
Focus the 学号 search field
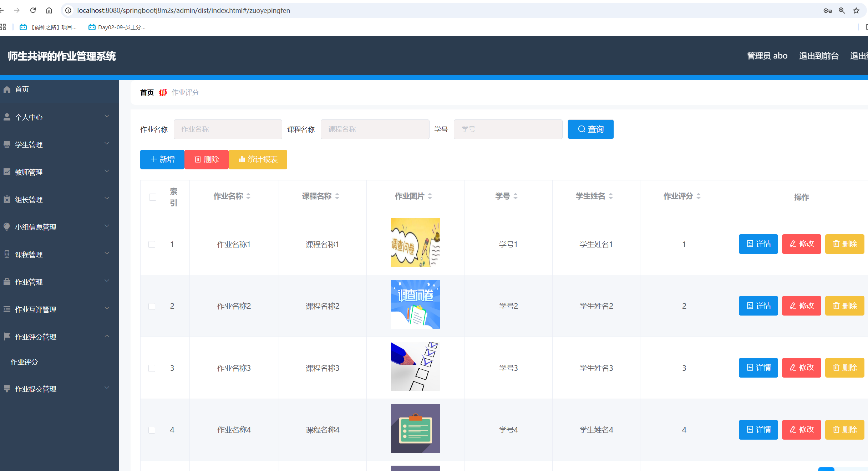[x=508, y=129]
